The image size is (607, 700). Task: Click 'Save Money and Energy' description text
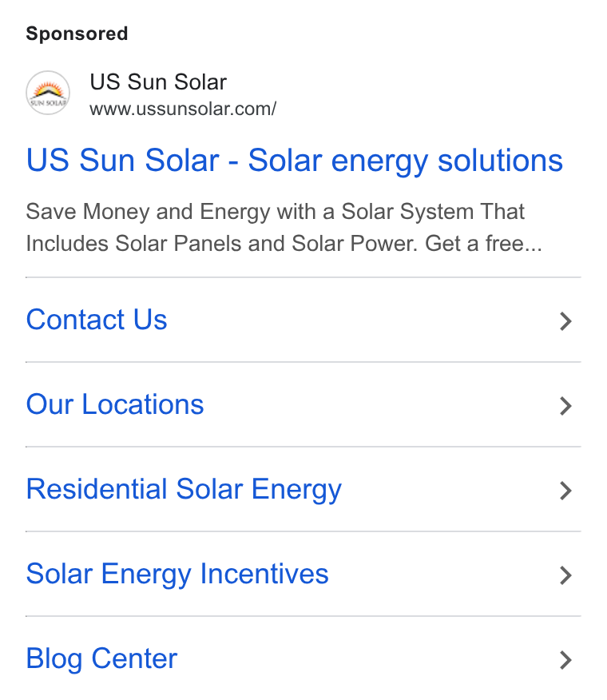[x=149, y=213]
